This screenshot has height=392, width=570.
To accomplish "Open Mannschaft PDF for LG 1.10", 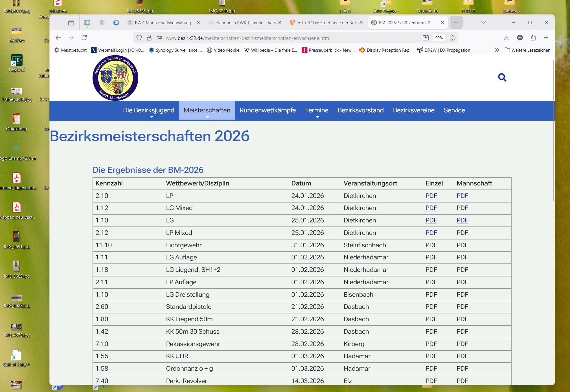I will (462, 220).
